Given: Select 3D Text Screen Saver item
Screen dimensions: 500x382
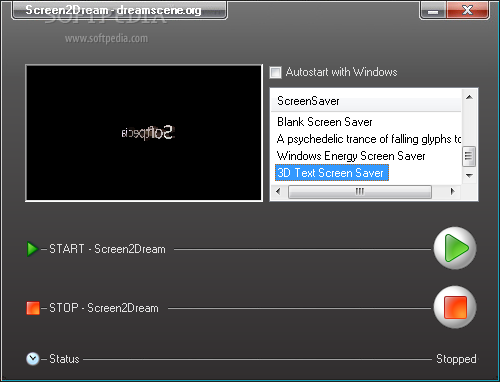Looking at the screenshot, I should (x=332, y=173).
